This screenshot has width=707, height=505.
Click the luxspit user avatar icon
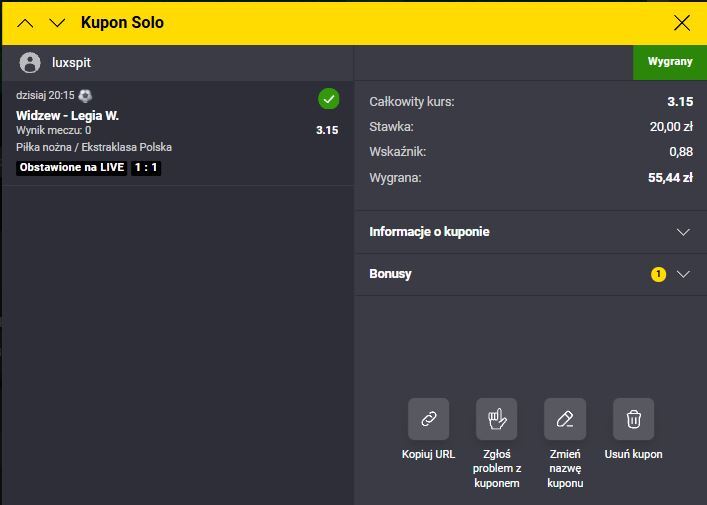(30, 63)
